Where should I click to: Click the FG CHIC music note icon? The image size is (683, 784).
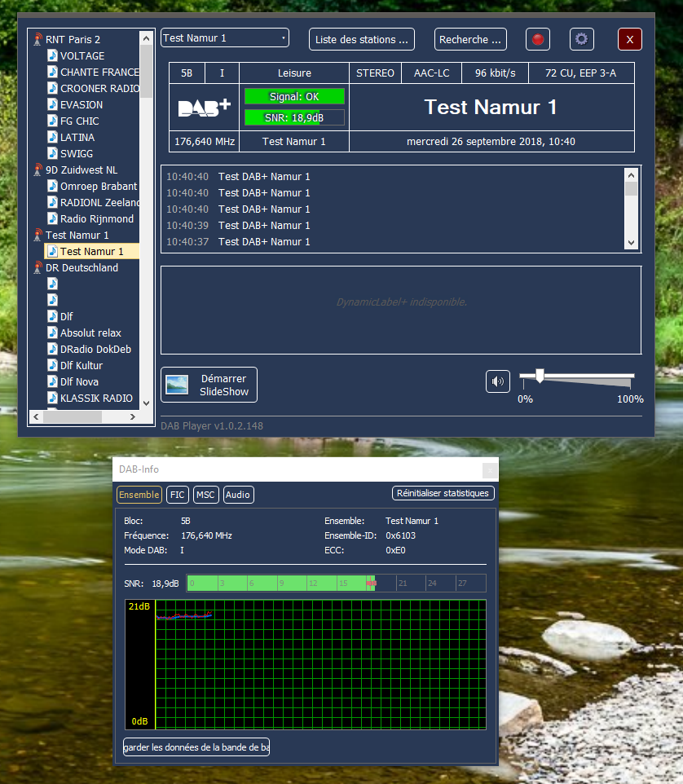(x=52, y=121)
